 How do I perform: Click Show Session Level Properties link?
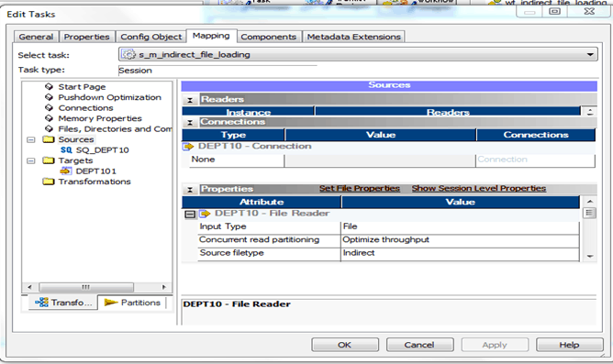pos(478,188)
